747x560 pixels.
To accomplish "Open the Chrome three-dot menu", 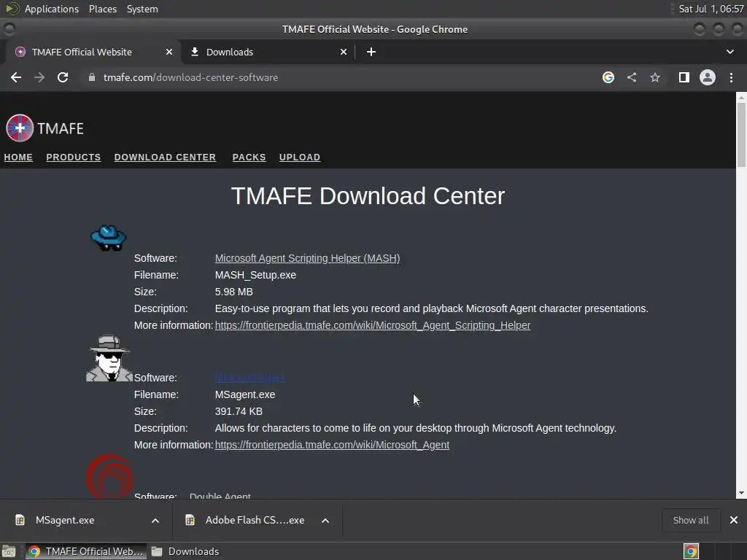I will [x=731, y=77].
